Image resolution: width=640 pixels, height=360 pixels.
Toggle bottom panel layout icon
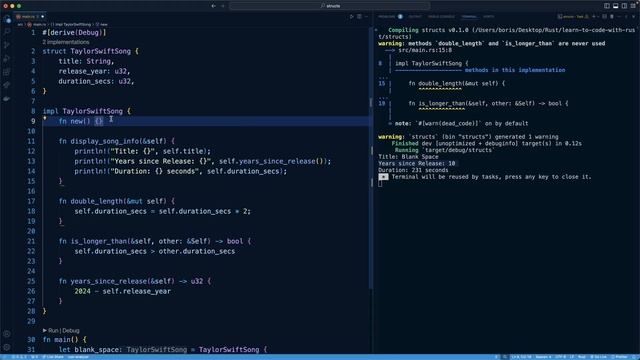(616, 6)
